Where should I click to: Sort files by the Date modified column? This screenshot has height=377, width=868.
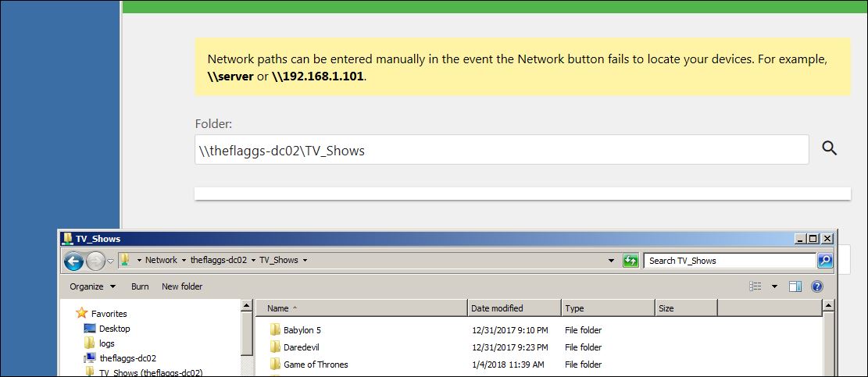(x=498, y=308)
